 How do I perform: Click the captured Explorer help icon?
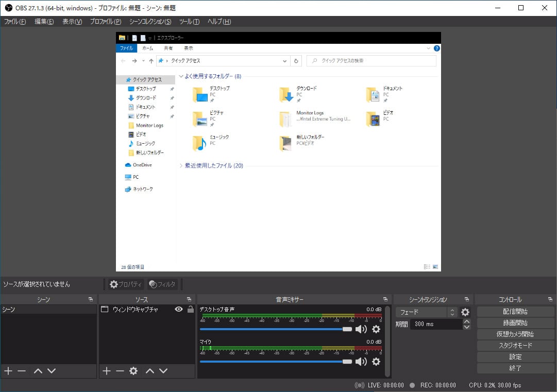pyautogui.click(x=437, y=48)
